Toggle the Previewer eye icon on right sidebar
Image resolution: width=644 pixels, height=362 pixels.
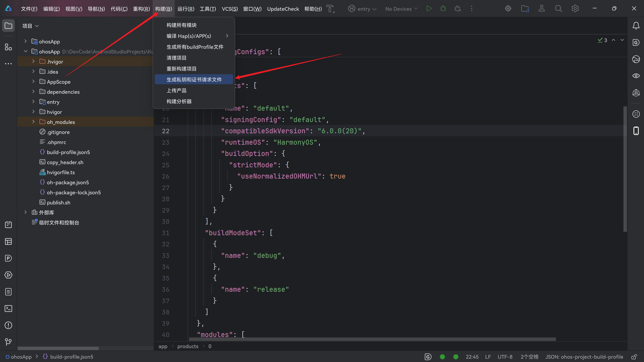click(636, 76)
